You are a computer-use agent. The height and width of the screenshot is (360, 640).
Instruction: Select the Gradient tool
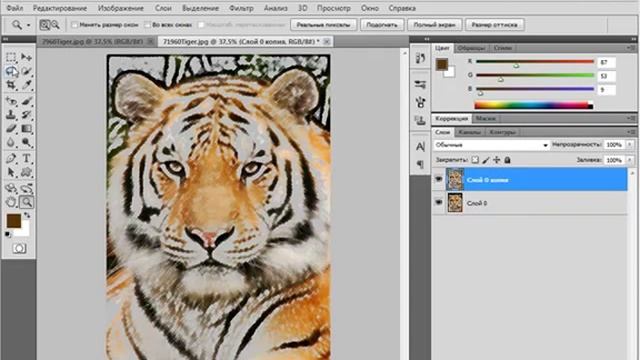(27, 129)
